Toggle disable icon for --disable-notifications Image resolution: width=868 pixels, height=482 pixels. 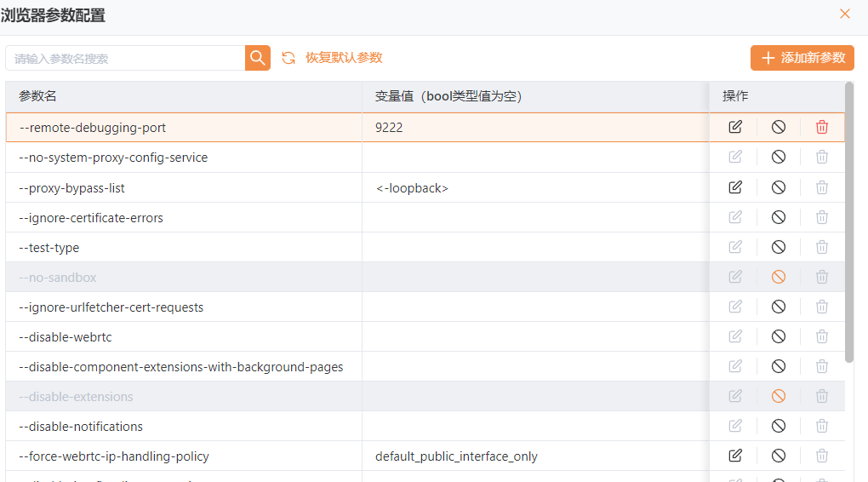(779, 426)
